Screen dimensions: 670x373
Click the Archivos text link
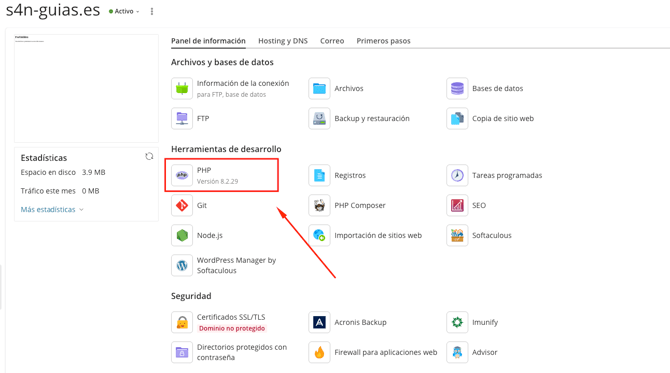coord(349,88)
